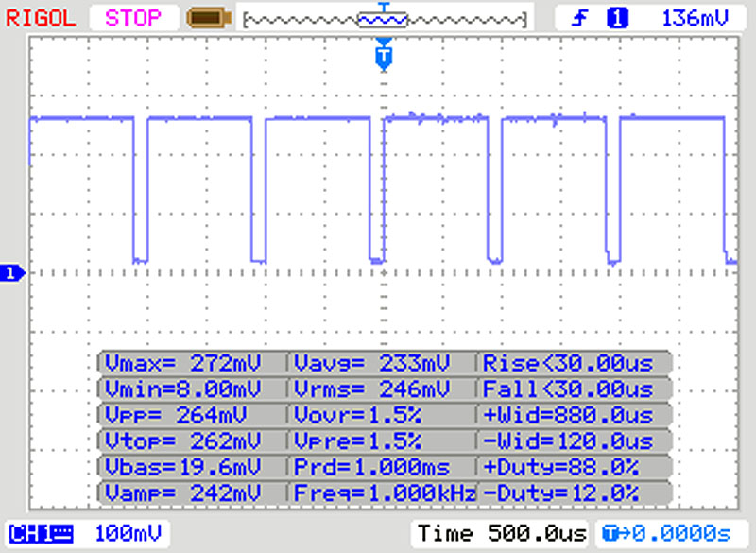Click the RIGOL brand logo

41,18
